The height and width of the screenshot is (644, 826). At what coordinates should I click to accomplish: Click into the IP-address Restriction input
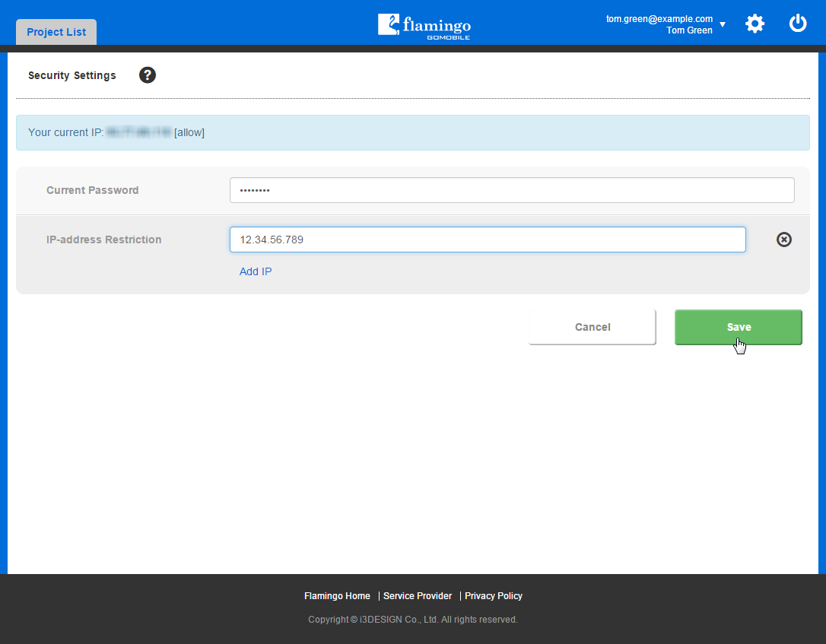(x=488, y=240)
